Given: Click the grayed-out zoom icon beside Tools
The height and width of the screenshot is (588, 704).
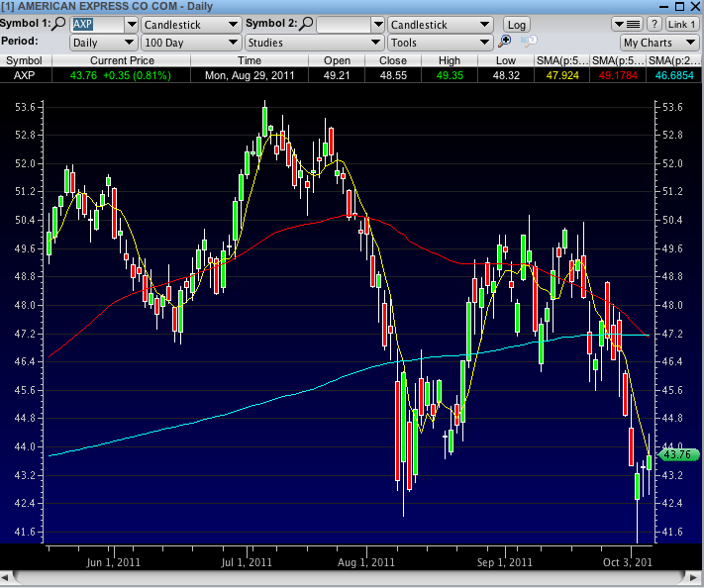Looking at the screenshot, I should tap(528, 42).
